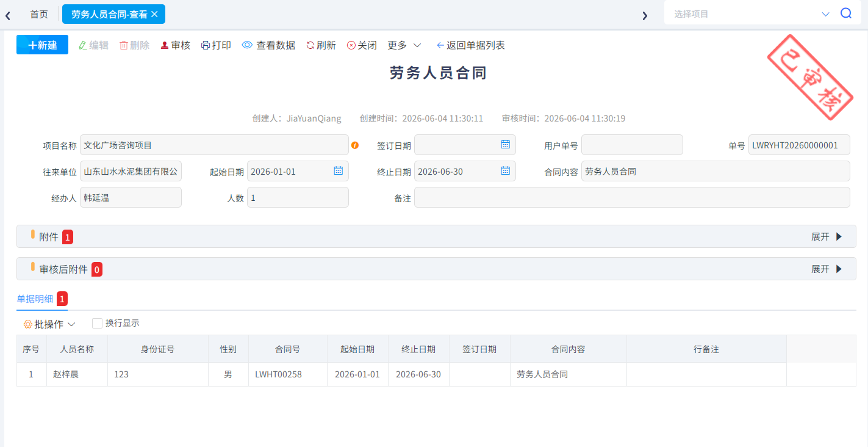Click the 行备注 column header
This screenshot has width=868, height=447.
pyautogui.click(x=706, y=349)
